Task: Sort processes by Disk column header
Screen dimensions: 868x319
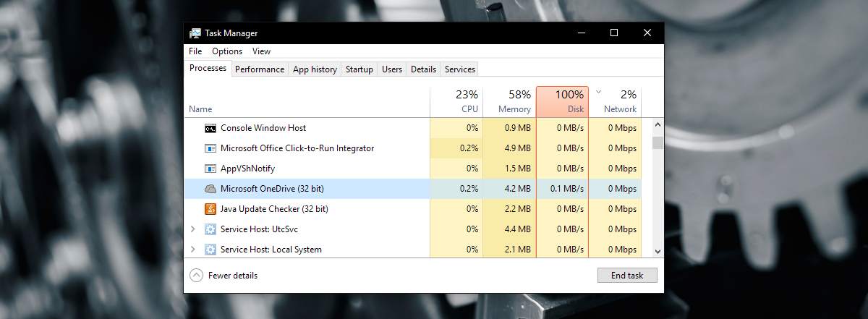Action: (x=562, y=101)
